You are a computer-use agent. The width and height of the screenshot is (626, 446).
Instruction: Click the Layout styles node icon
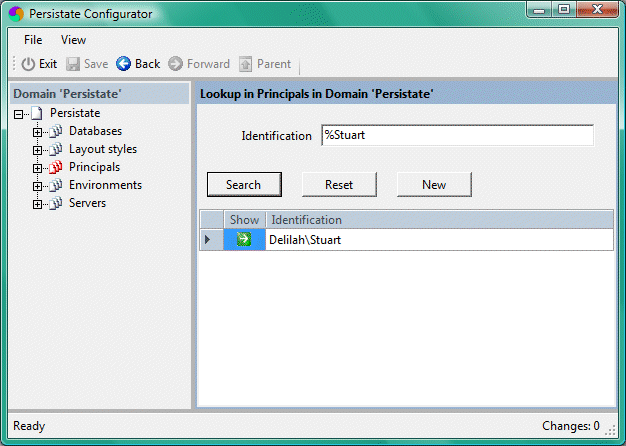tap(56, 150)
